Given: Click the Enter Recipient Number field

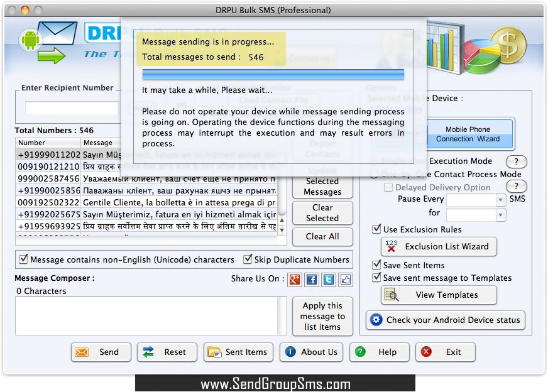Looking at the screenshot, I should point(72,108).
